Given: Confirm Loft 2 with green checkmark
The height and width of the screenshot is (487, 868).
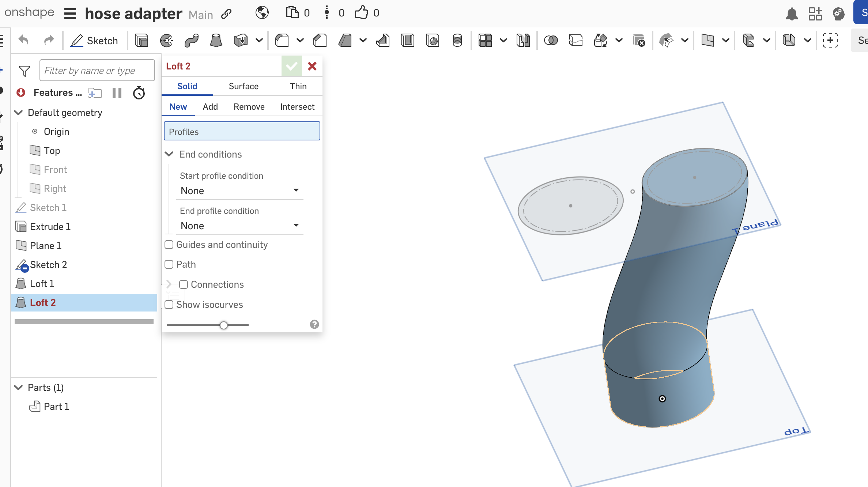Looking at the screenshot, I should coord(291,66).
